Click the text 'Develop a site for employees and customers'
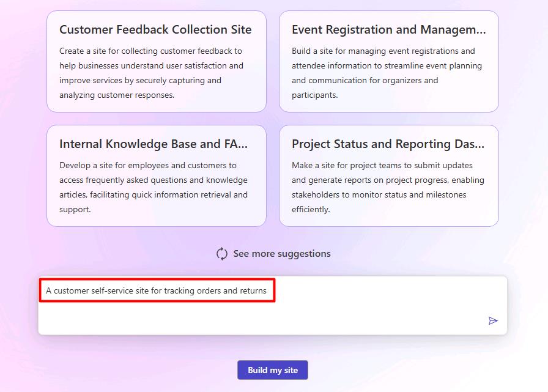 point(143,165)
